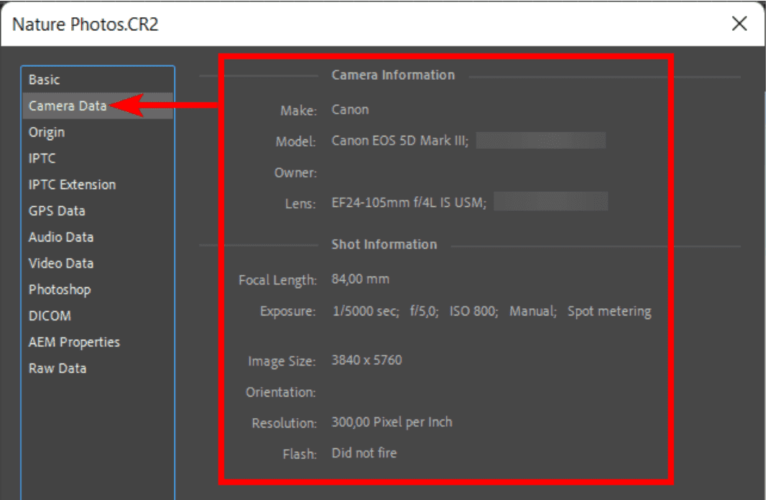Open the DICOM section
The height and width of the screenshot is (500, 768).
50,316
